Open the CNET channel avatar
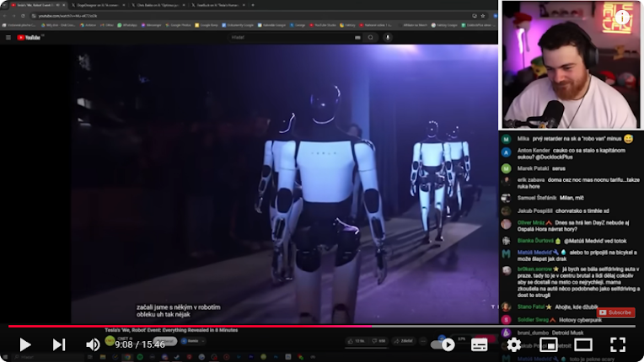 [110, 340]
